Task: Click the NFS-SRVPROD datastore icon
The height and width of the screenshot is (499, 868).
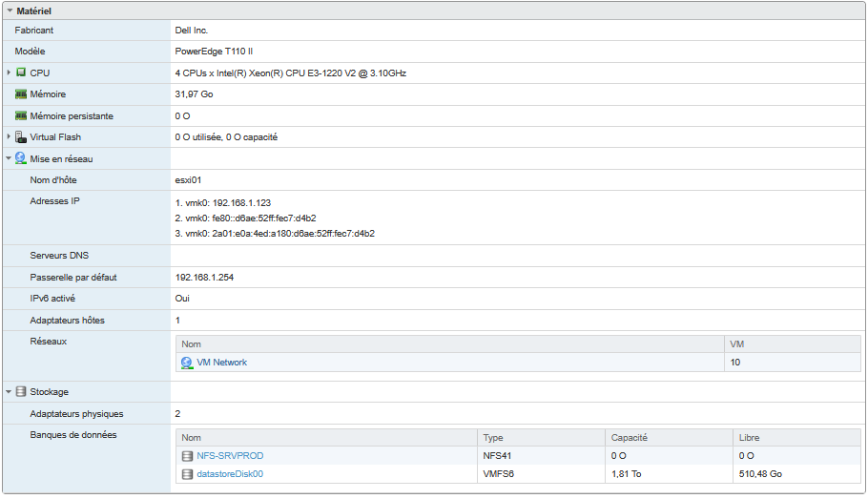Action: [188, 456]
